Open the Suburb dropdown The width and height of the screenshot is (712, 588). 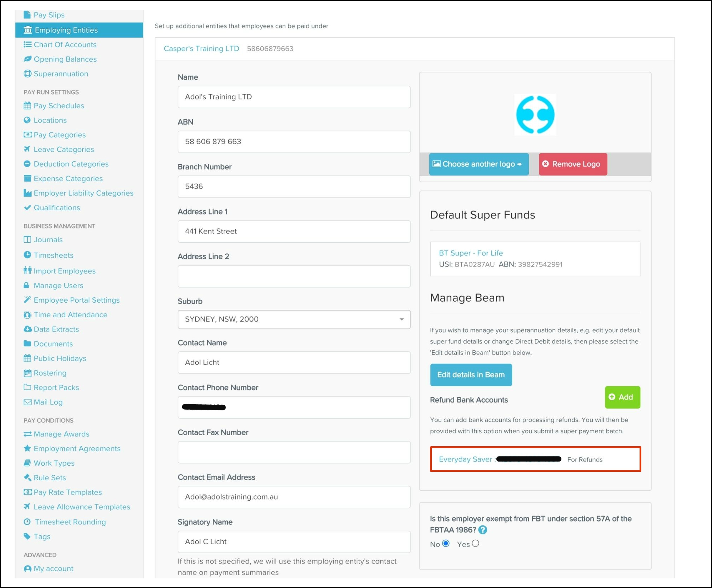pyautogui.click(x=294, y=319)
